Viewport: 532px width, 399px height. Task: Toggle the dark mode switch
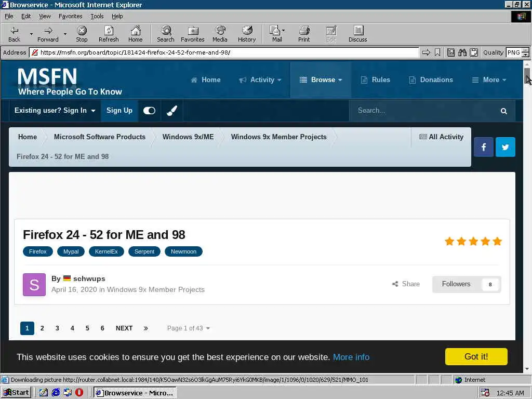[149, 111]
